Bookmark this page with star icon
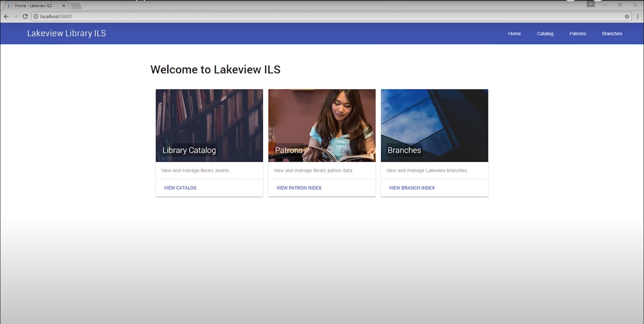Image resolution: width=644 pixels, height=324 pixels. tap(627, 17)
